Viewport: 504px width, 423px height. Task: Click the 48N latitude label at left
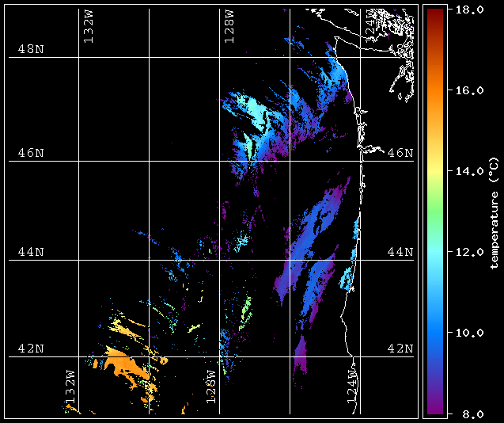pos(31,49)
